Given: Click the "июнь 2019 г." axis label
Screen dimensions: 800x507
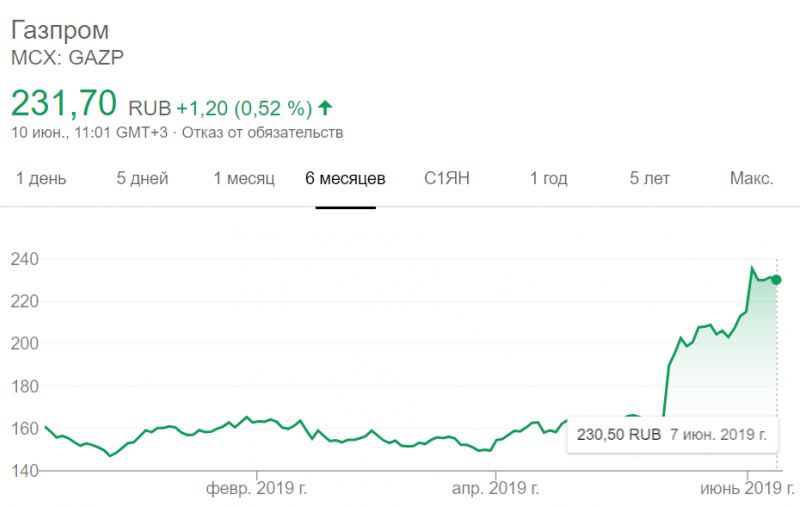Looking at the screenshot, I should pos(747,489).
